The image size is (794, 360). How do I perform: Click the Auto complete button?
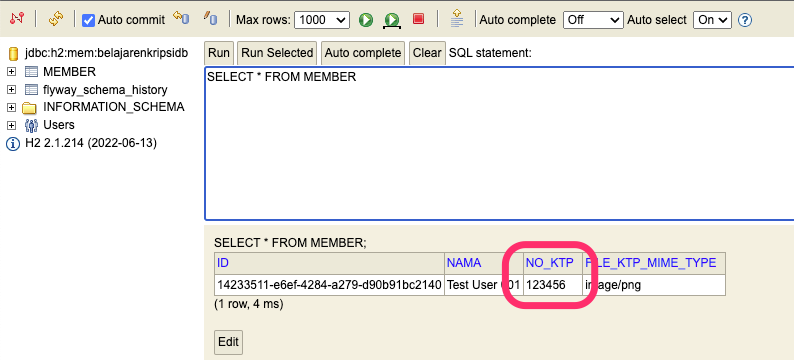click(x=363, y=53)
